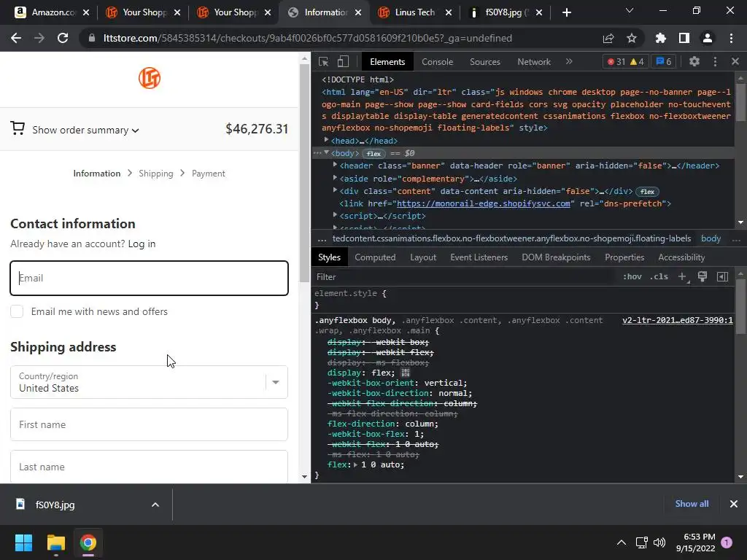Expand Show order summary

coord(85,130)
